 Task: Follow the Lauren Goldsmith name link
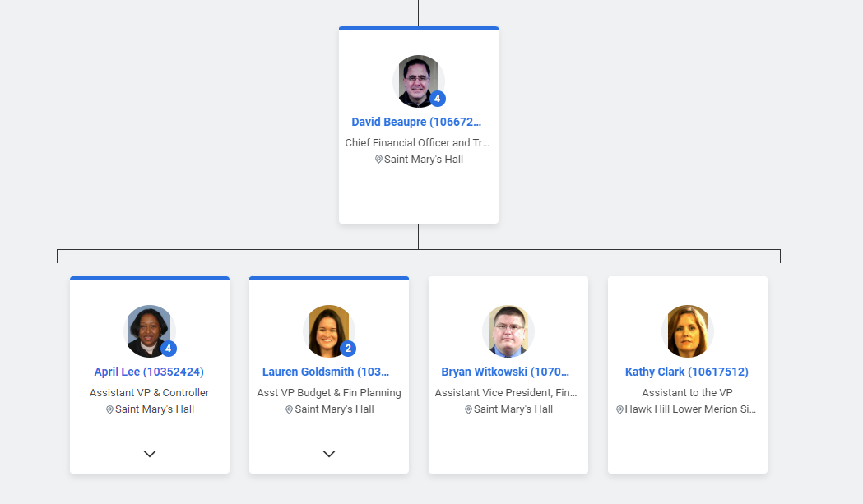tap(326, 372)
